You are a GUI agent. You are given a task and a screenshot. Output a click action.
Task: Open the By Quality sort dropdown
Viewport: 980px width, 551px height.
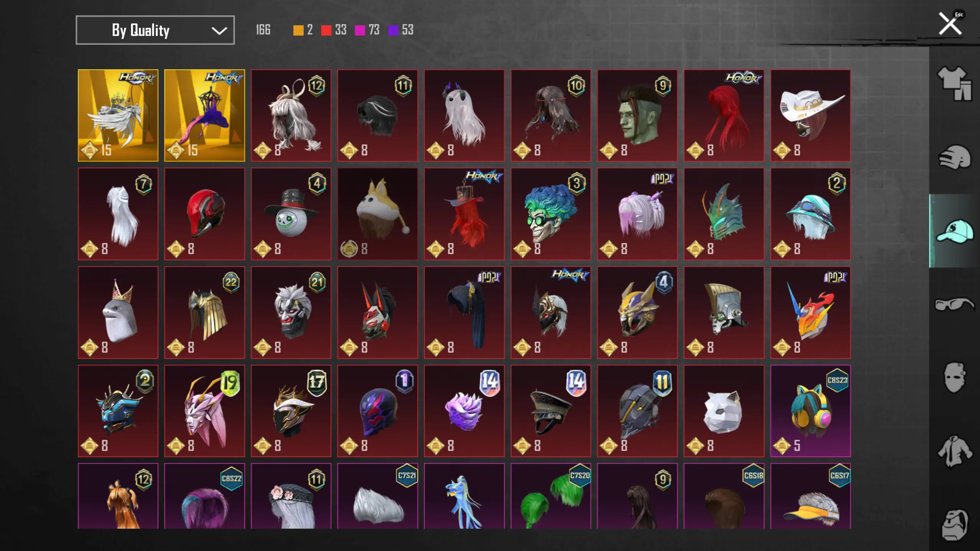click(x=155, y=30)
